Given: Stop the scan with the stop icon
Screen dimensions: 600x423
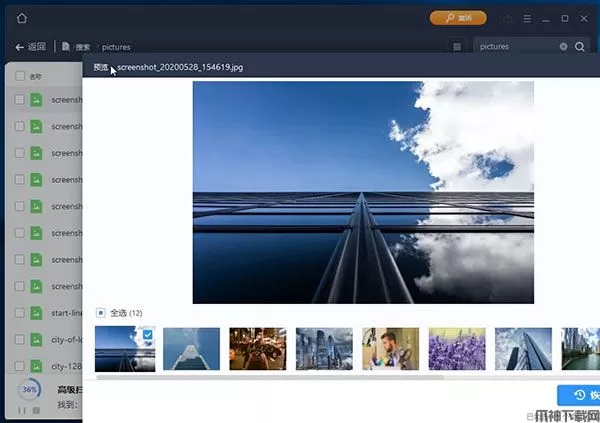Looking at the screenshot, I should click(x=36, y=410).
